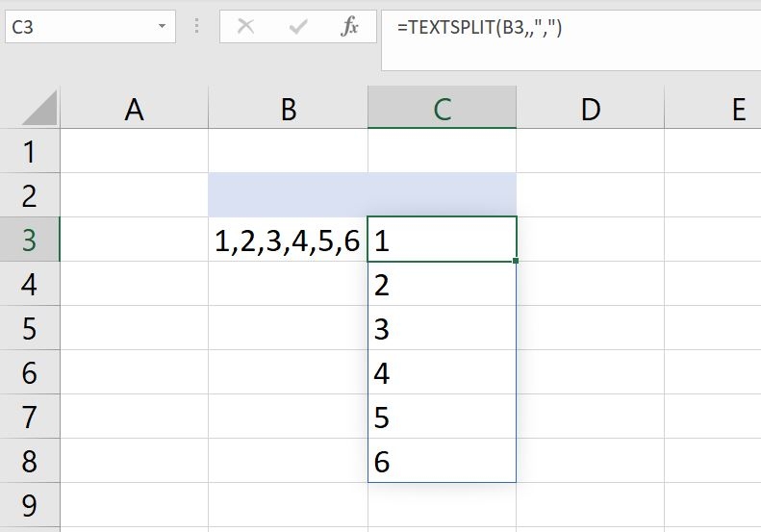Viewport: 761px width, 532px height.
Task: Select the column C header
Action: click(443, 108)
